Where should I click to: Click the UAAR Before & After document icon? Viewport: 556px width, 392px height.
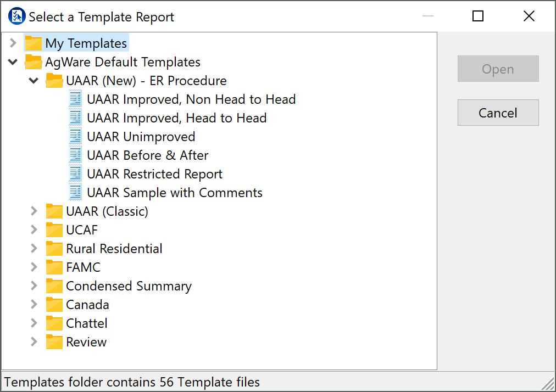[x=75, y=155]
